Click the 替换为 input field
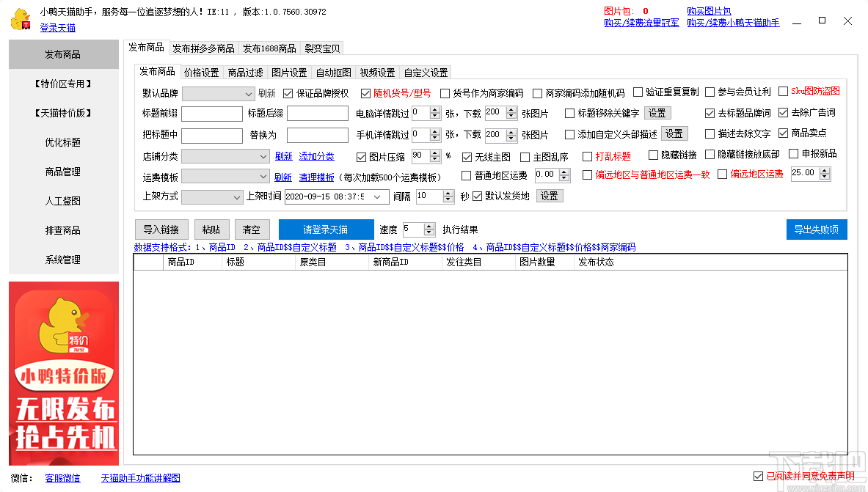 coord(318,135)
